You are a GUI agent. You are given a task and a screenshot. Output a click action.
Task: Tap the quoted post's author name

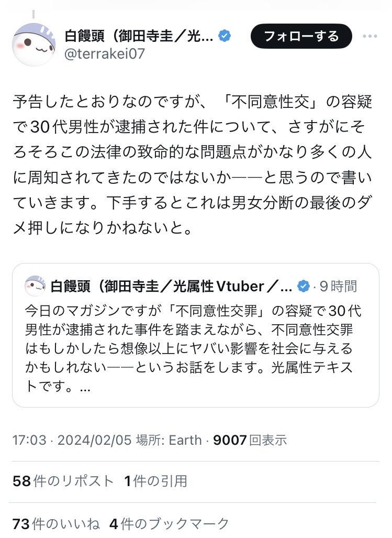171,286
